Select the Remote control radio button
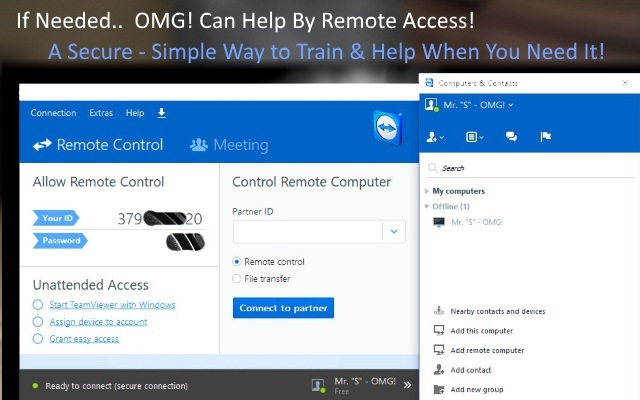 tap(237, 262)
